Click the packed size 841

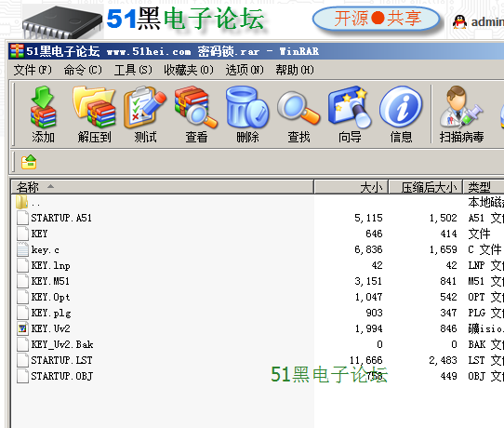tap(448, 281)
